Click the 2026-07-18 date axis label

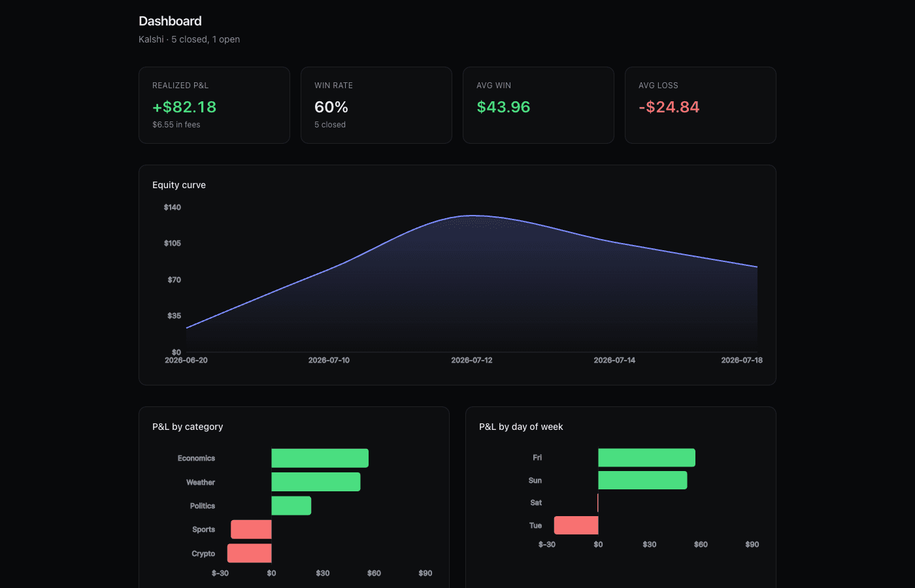click(742, 360)
